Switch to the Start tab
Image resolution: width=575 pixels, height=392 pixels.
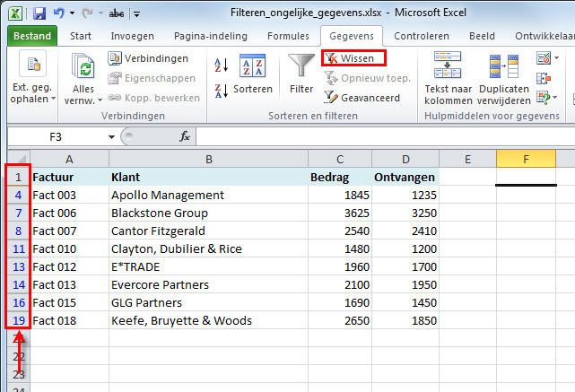coord(81,36)
